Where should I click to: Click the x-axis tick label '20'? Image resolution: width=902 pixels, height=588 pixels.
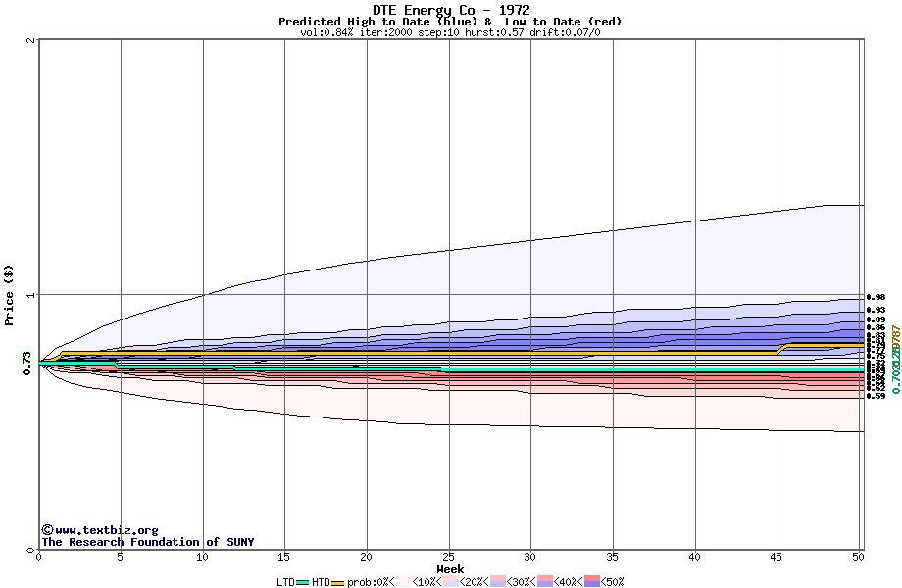367,557
